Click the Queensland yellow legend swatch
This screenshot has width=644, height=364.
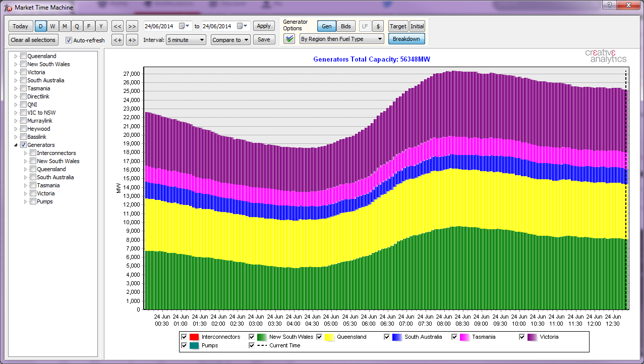coord(329,337)
